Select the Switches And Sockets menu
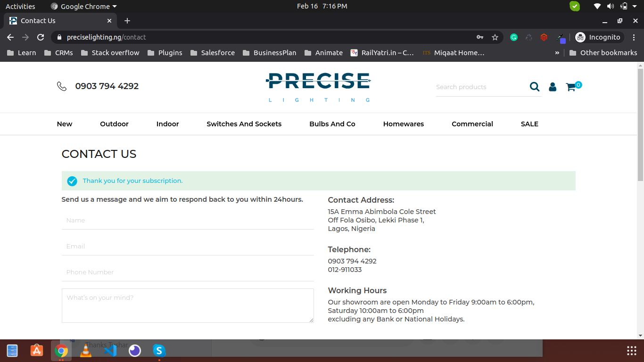644x362 pixels. [x=244, y=124]
